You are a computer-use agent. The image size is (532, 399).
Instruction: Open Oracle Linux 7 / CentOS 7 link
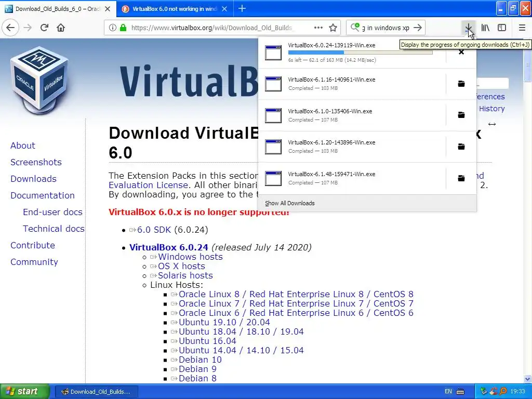[296, 303]
